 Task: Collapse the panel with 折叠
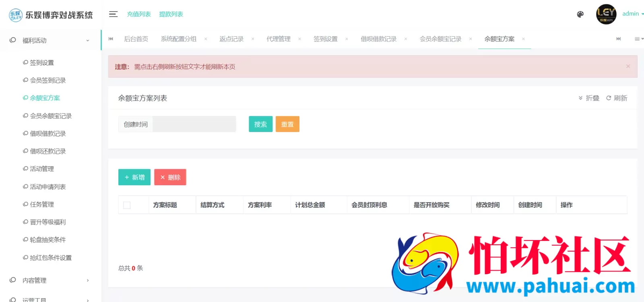pyautogui.click(x=589, y=98)
